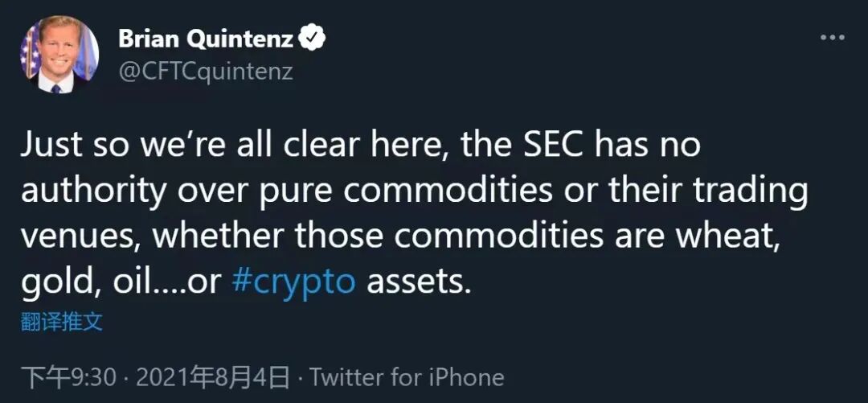Click the 下午9:30 timestamp
Screen dimensions: 868x403
69,376
